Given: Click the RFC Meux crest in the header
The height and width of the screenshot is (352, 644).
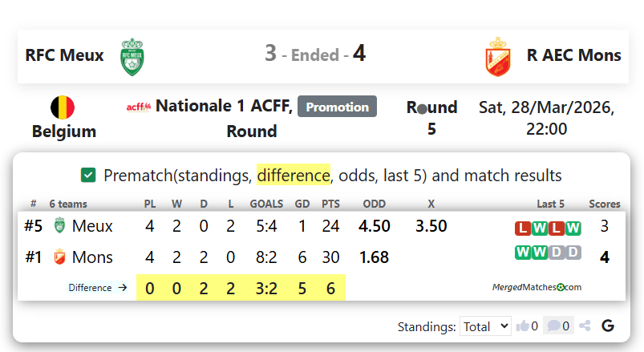Looking at the screenshot, I should click(131, 56).
